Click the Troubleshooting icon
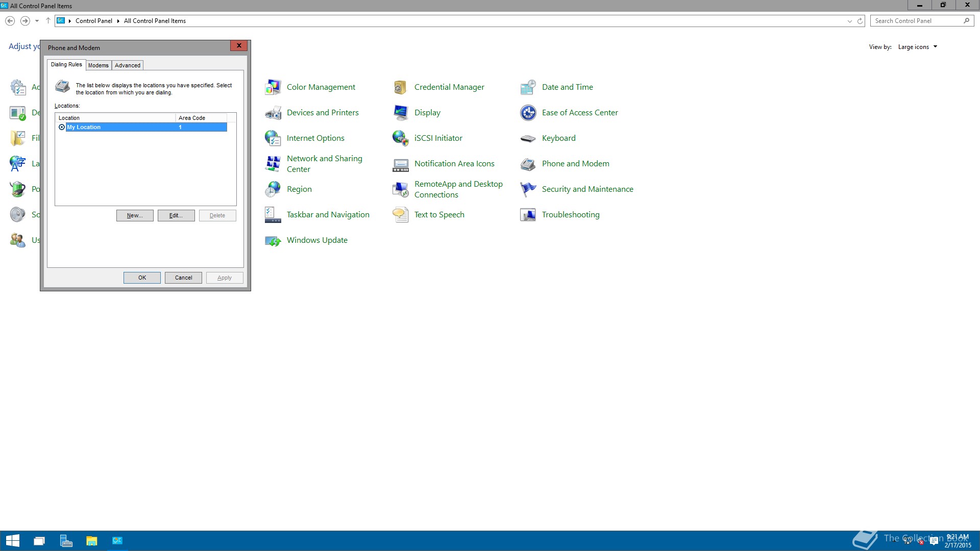Screen dimensions: 980x551 (x=528, y=215)
